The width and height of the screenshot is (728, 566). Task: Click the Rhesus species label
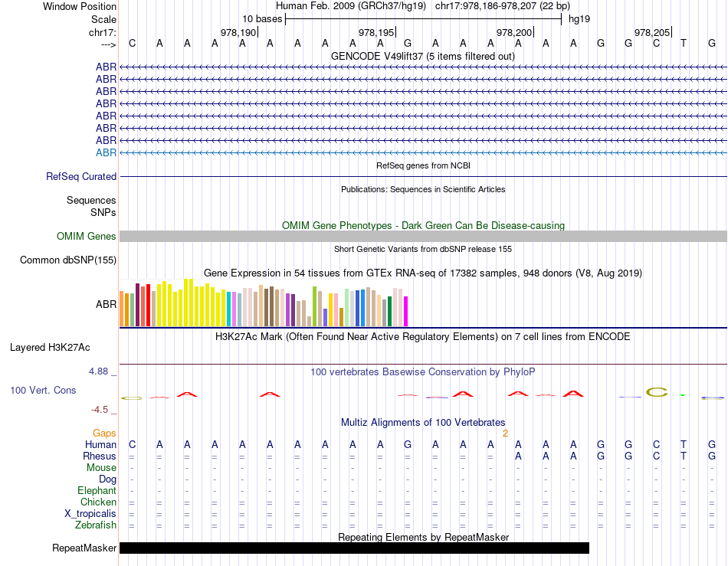[100, 456]
